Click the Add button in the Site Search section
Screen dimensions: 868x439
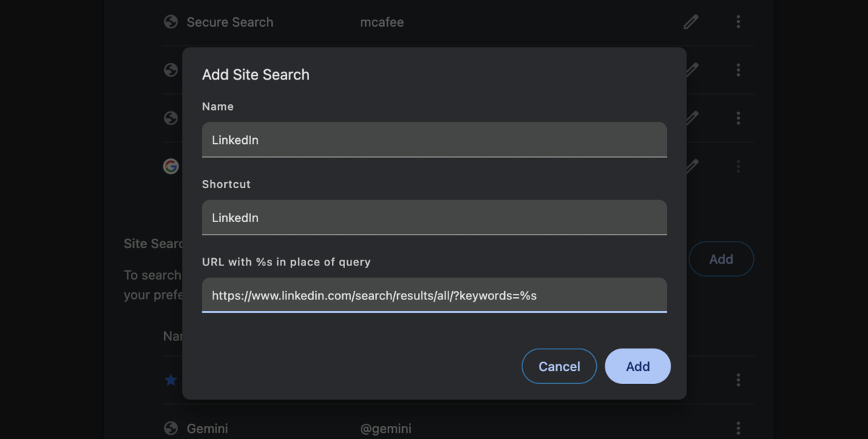[721, 258]
